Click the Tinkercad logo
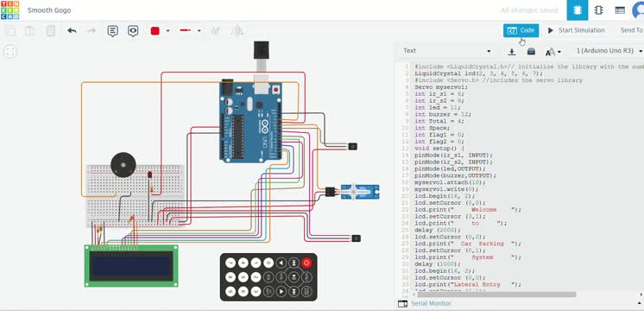The width and height of the screenshot is (644, 311). tap(9, 10)
